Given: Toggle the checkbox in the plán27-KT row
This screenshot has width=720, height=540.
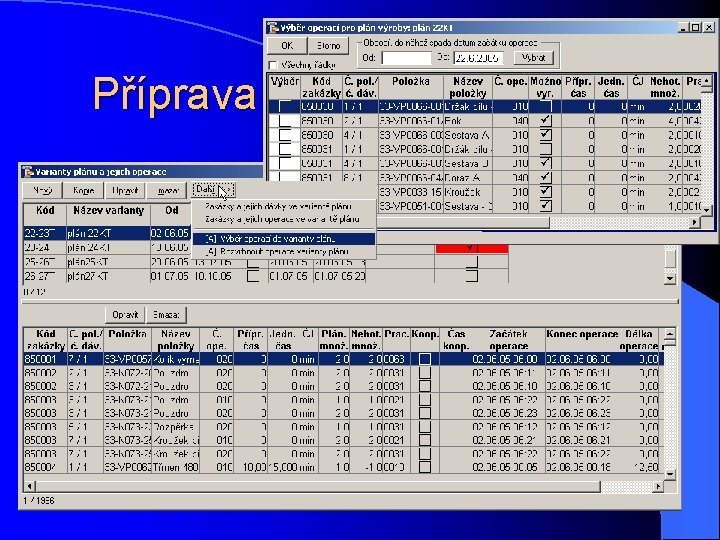Looking at the screenshot, I should click(x=253, y=276).
